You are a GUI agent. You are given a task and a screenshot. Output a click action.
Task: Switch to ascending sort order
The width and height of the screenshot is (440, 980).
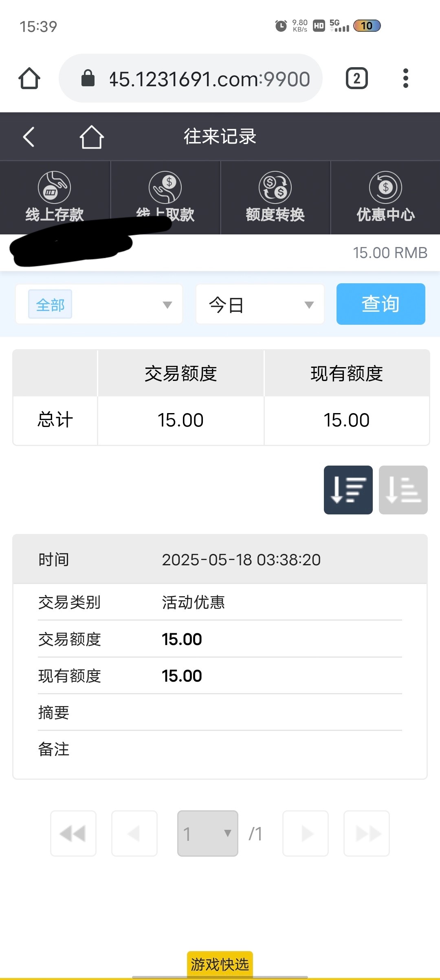point(403,490)
